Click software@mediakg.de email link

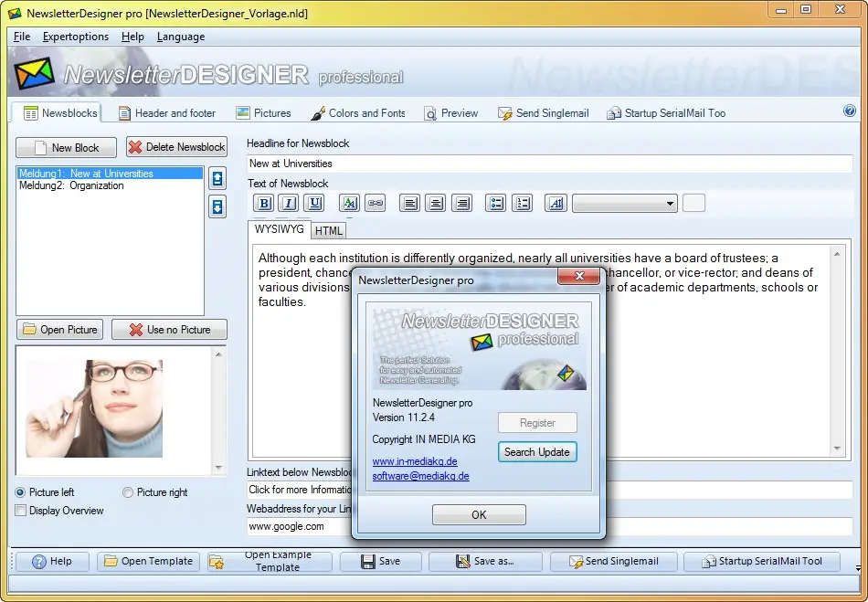[x=420, y=476]
